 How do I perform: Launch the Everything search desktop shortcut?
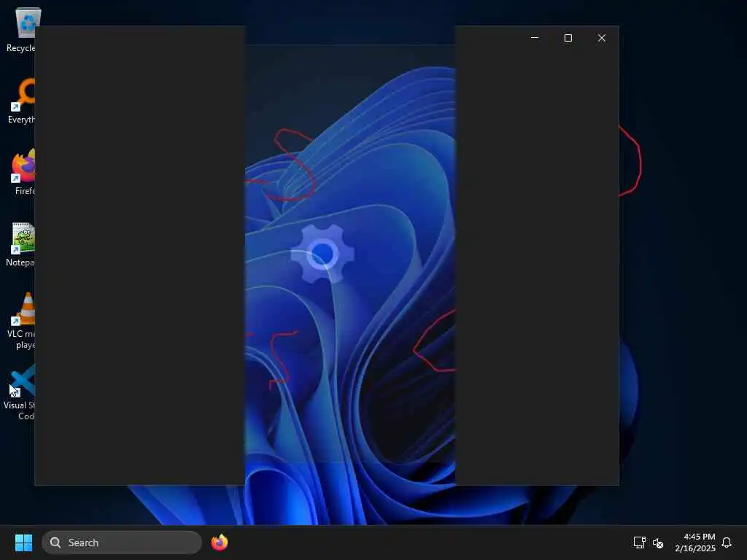tap(22, 101)
